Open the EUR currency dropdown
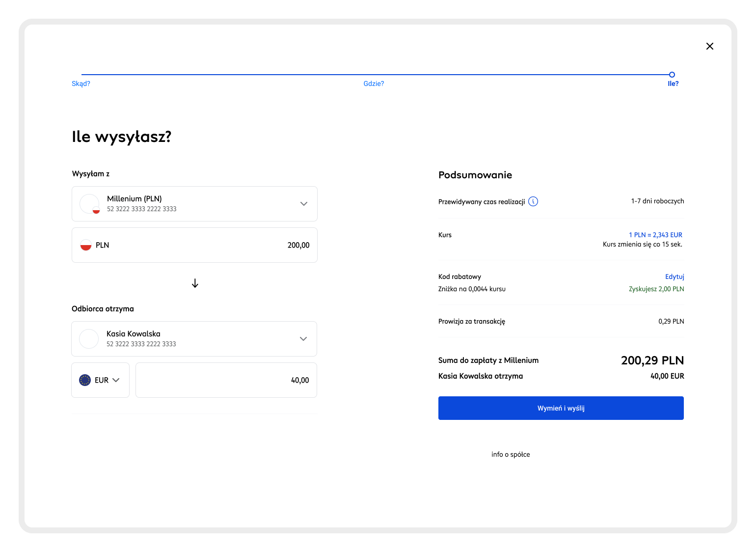The image size is (756, 552). pos(116,380)
